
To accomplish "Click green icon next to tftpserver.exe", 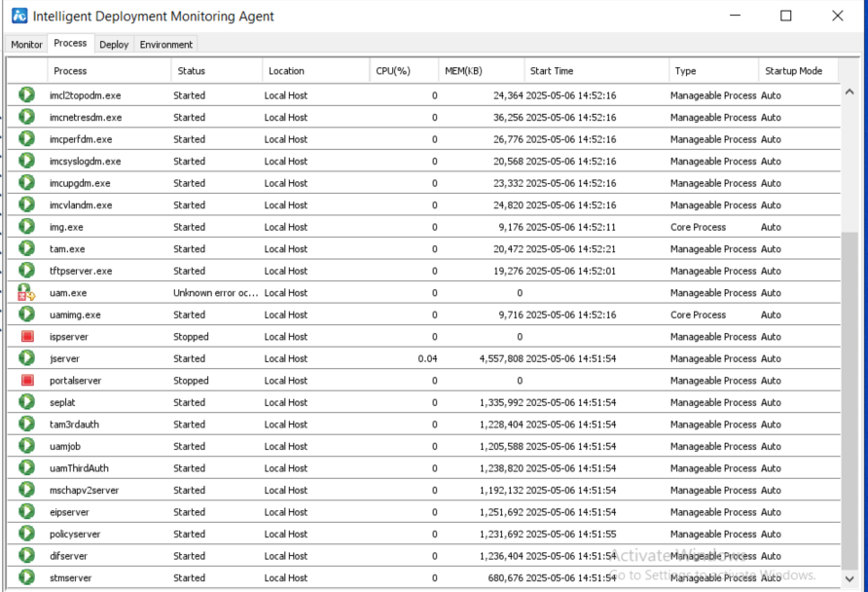I will point(27,271).
